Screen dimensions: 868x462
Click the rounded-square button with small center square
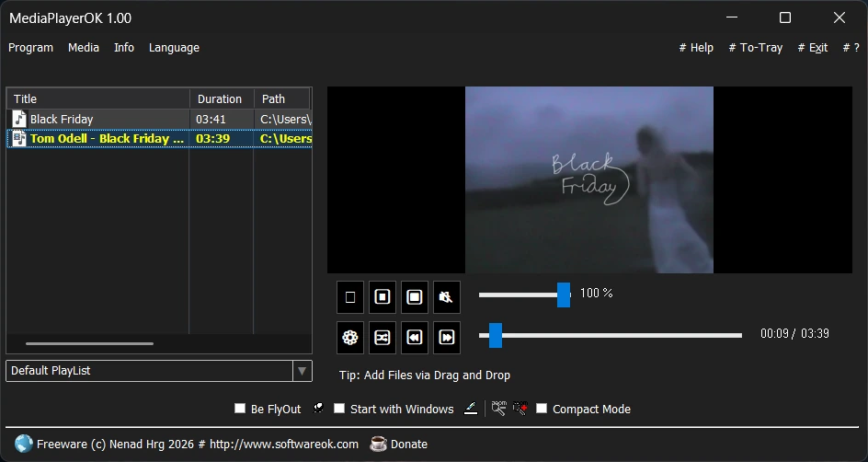click(x=382, y=297)
